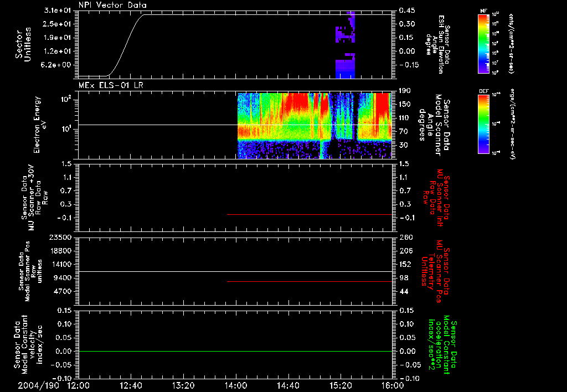Click the red line in the MU Scanner +30V panel
The image size is (567, 392).
(310, 214)
